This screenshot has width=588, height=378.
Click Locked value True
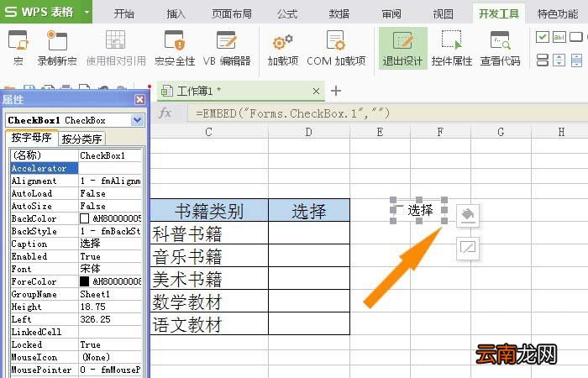pyautogui.click(x=110, y=344)
